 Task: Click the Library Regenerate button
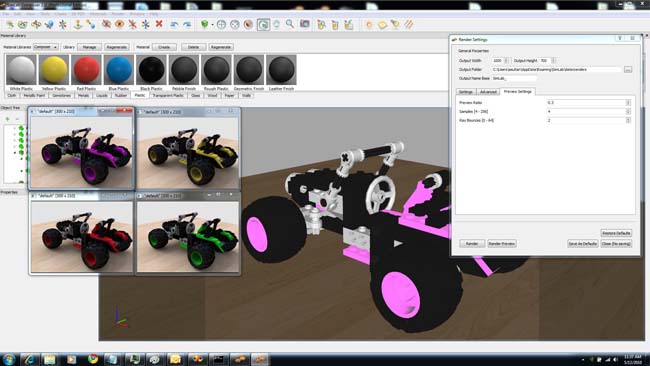[116, 47]
